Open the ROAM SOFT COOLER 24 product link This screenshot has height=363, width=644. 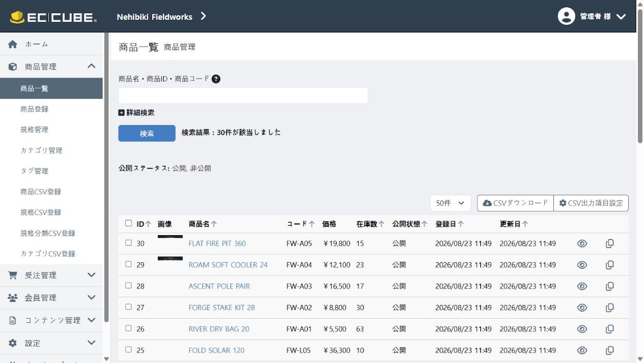pos(228,265)
